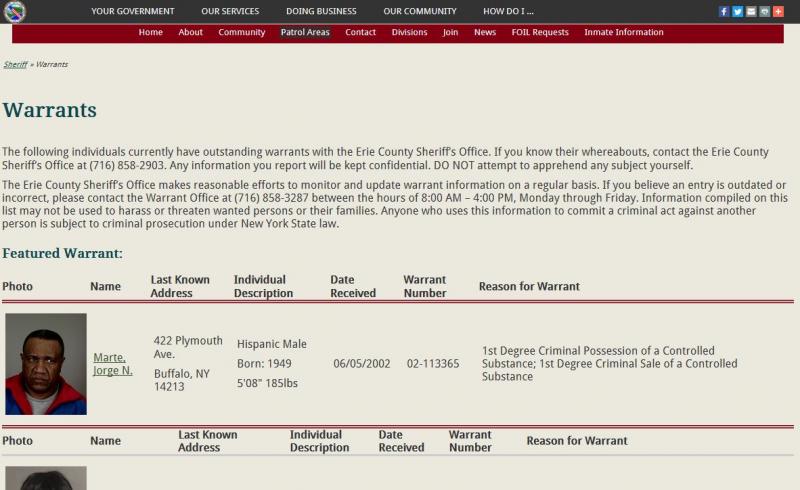Click warrant number 02-113365
This screenshot has height=490, width=800.
click(x=433, y=363)
